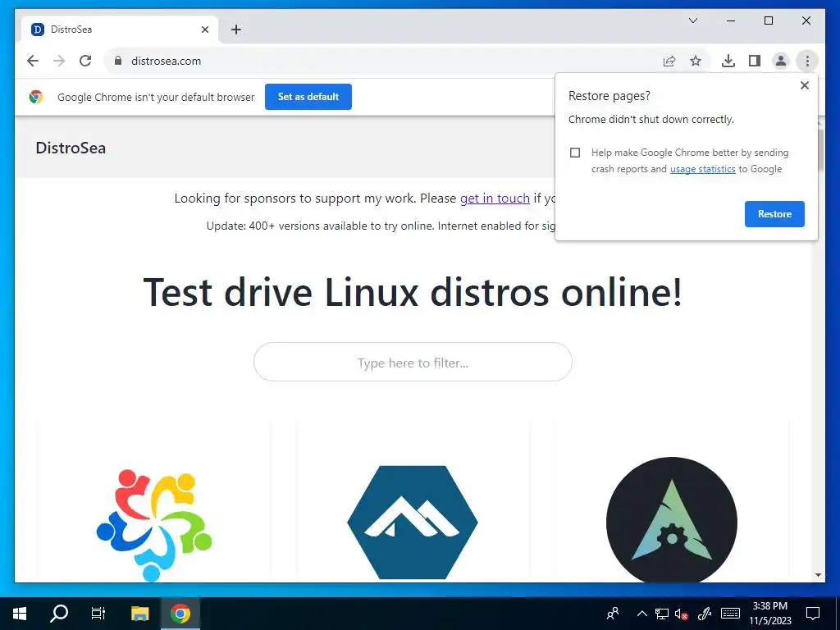Close the DistroSea tab

click(x=204, y=30)
